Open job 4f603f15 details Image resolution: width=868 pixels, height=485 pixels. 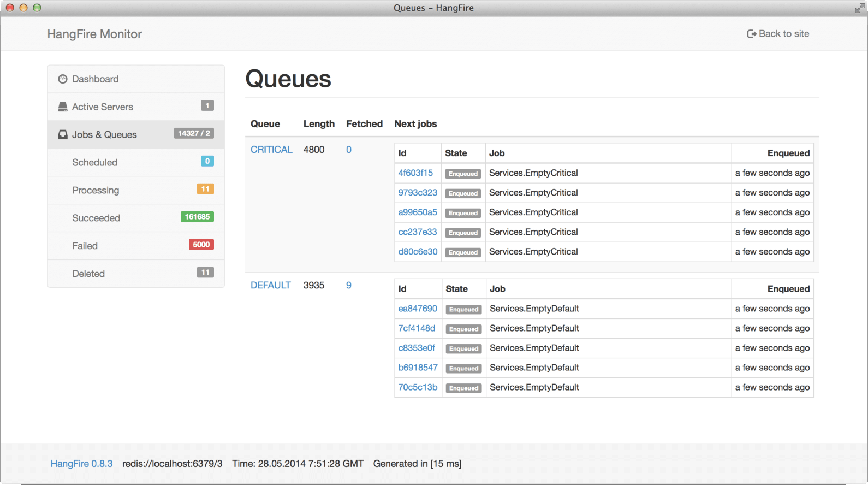click(415, 173)
